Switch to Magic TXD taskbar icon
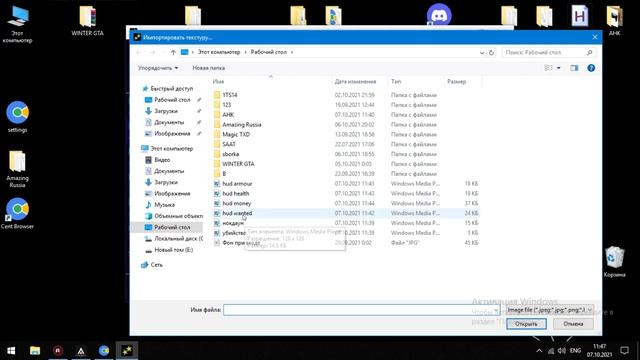 127,351
